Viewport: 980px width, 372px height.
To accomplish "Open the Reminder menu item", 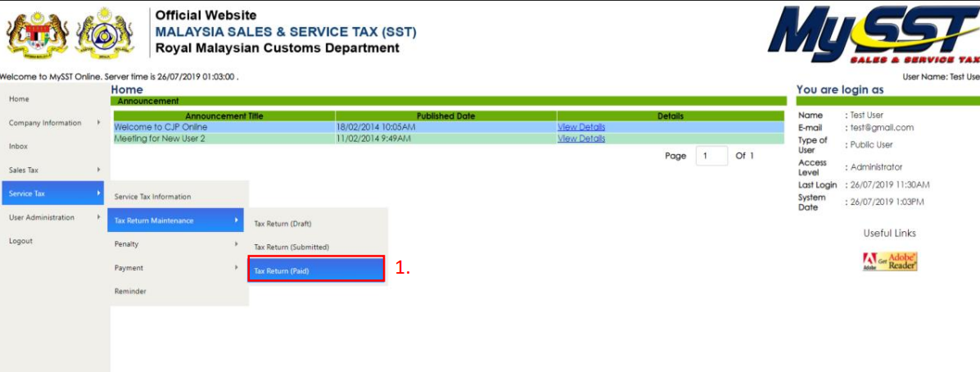I will tap(131, 291).
